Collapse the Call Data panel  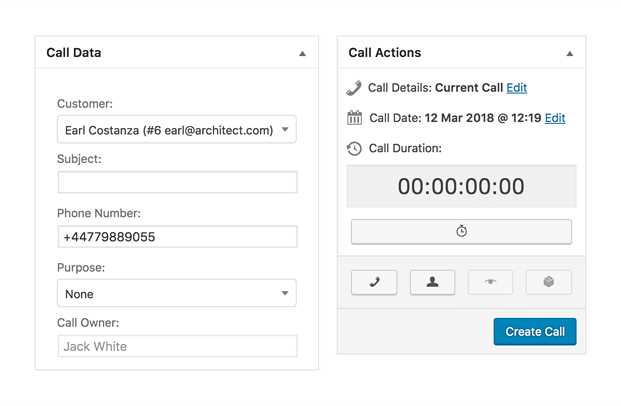click(x=302, y=53)
